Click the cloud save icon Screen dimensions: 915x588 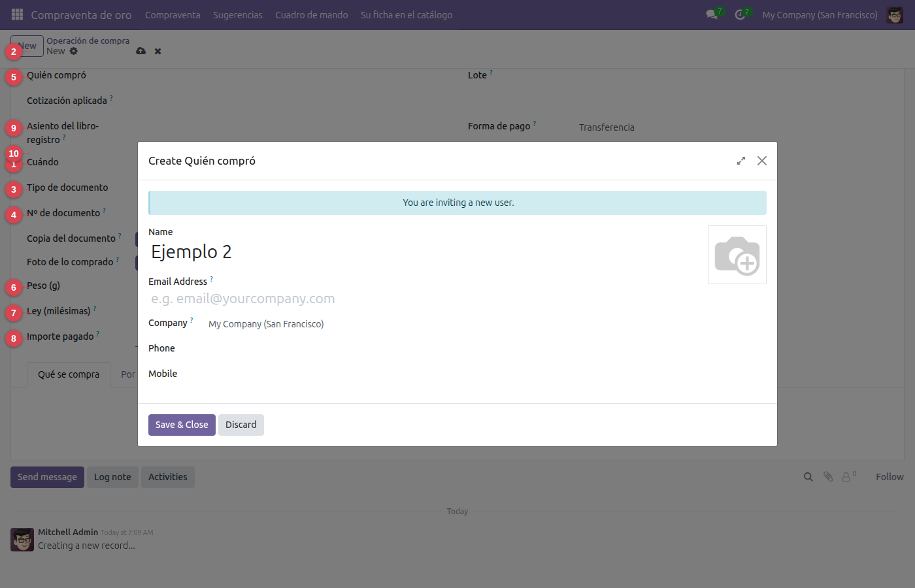141,51
